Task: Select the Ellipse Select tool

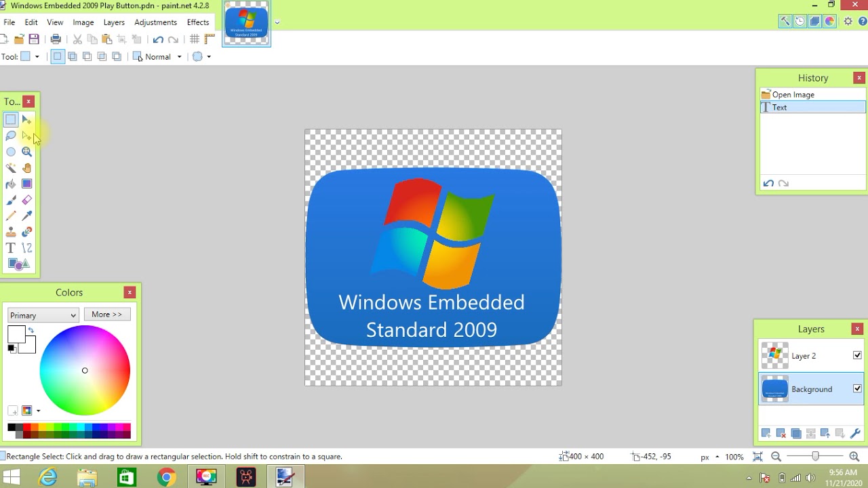Action: point(11,152)
